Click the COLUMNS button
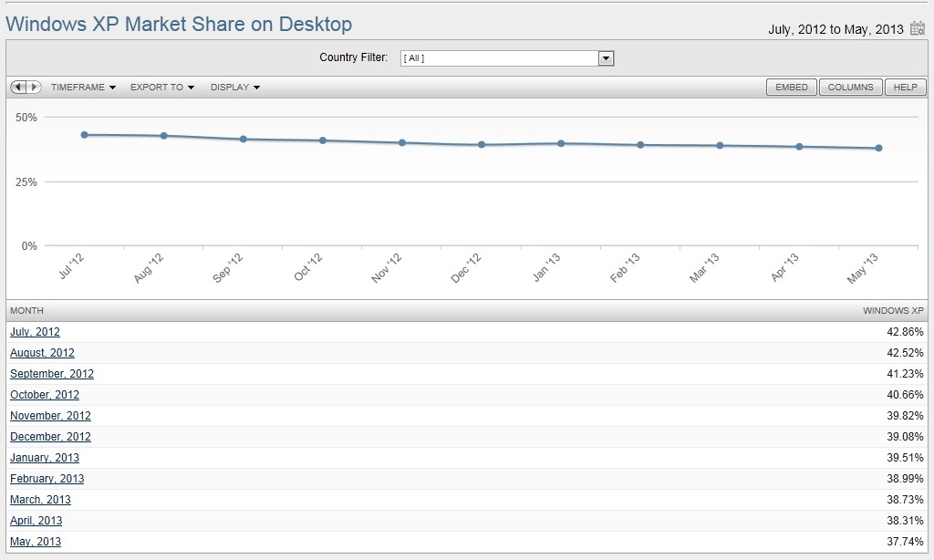Image resolution: width=934 pixels, height=560 pixels. click(850, 88)
